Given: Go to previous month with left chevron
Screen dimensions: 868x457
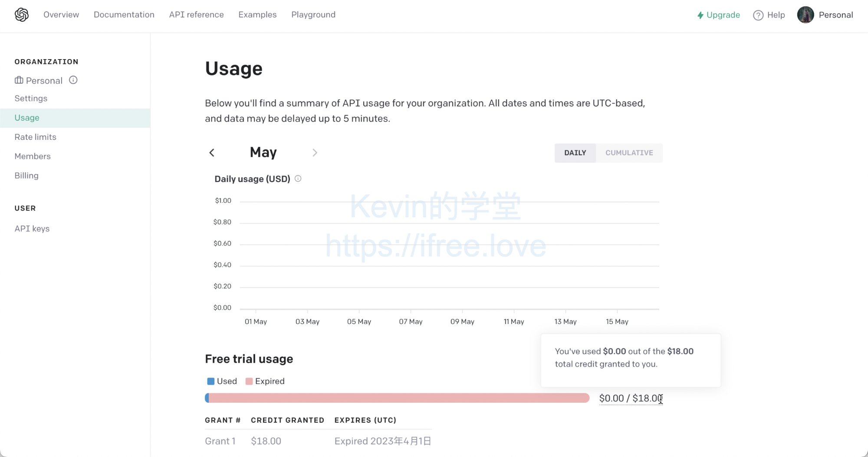Looking at the screenshot, I should [x=212, y=152].
